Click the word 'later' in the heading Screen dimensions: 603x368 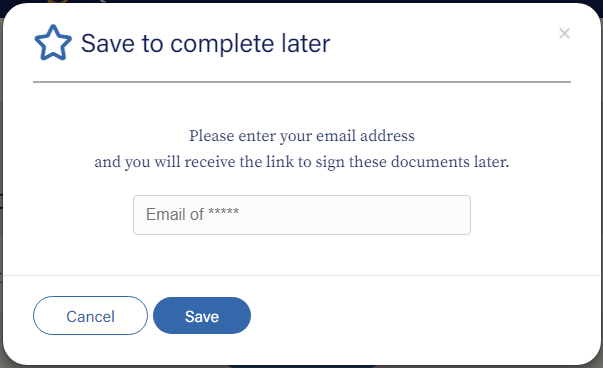pyautogui.click(x=305, y=43)
